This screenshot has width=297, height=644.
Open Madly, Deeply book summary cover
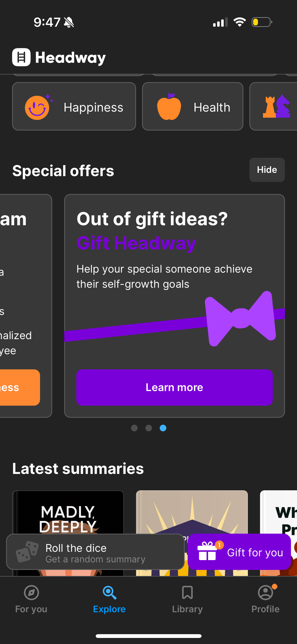click(68, 511)
